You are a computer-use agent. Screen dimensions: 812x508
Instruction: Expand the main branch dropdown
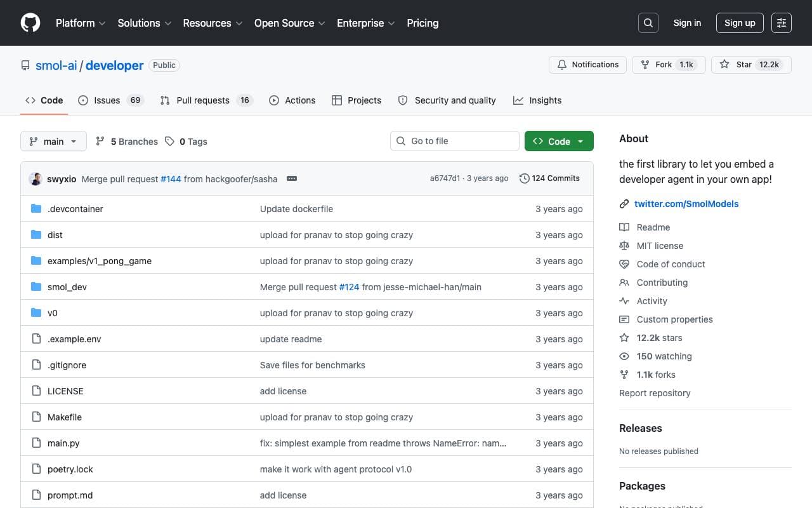click(x=53, y=141)
